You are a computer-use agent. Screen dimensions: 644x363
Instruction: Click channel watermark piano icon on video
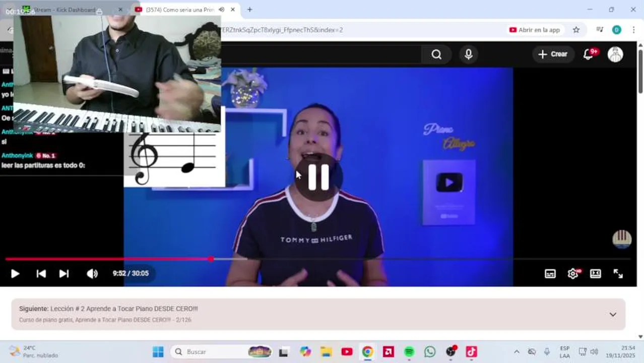pyautogui.click(x=622, y=239)
